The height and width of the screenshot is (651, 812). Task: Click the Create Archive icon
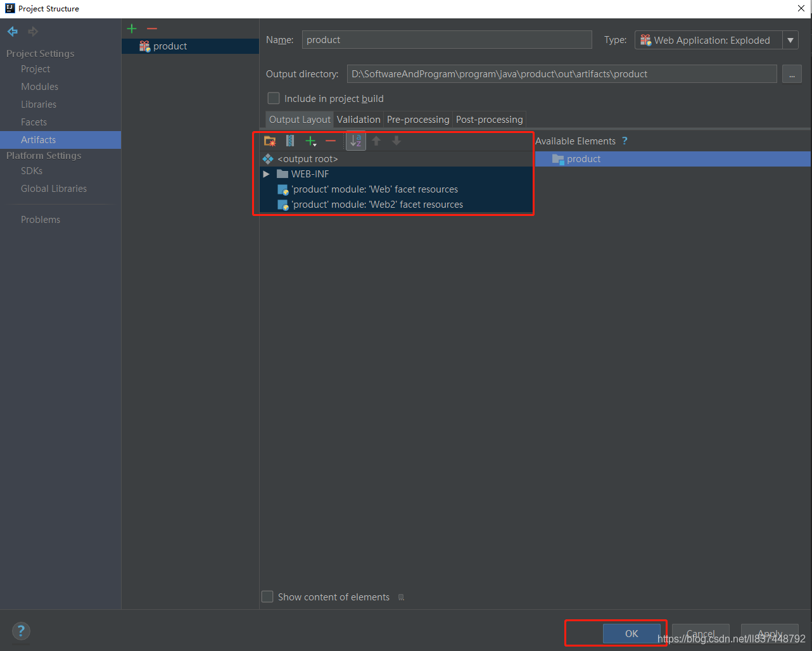(290, 141)
